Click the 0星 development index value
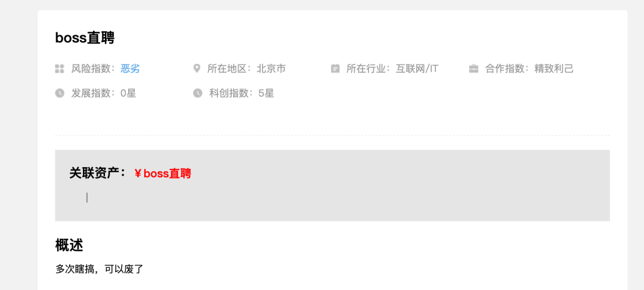This screenshot has width=644, height=290. tap(128, 93)
